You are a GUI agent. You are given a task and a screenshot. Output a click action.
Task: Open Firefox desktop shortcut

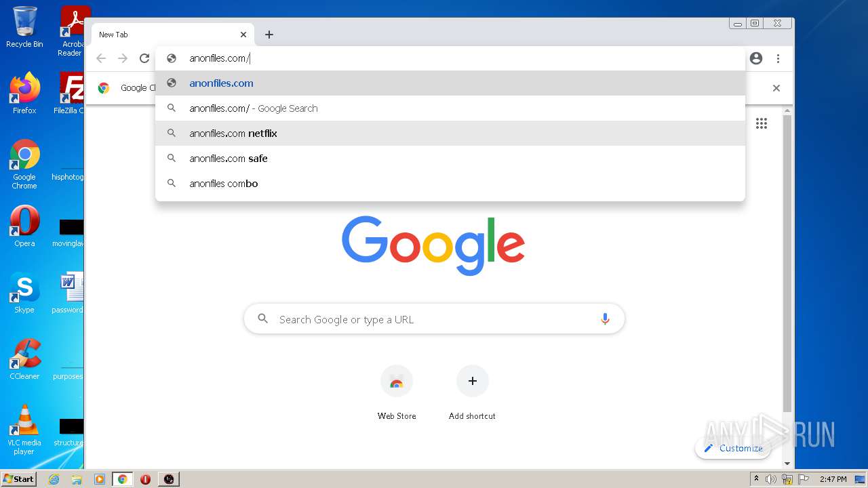point(24,93)
